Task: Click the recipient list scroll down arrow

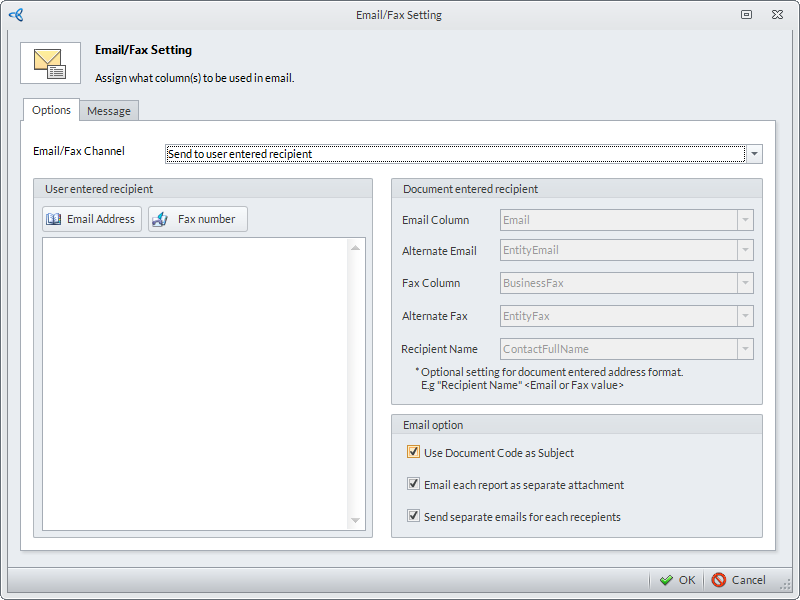Action: pos(355,521)
